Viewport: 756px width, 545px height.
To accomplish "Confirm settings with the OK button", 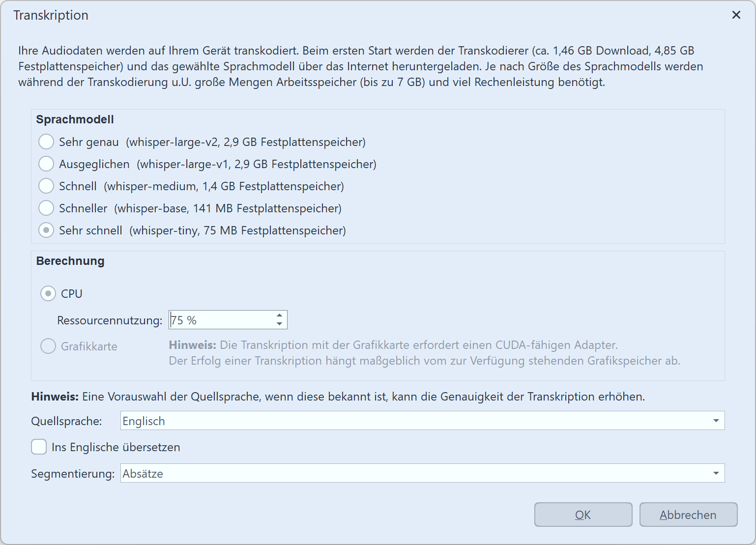I will click(583, 515).
